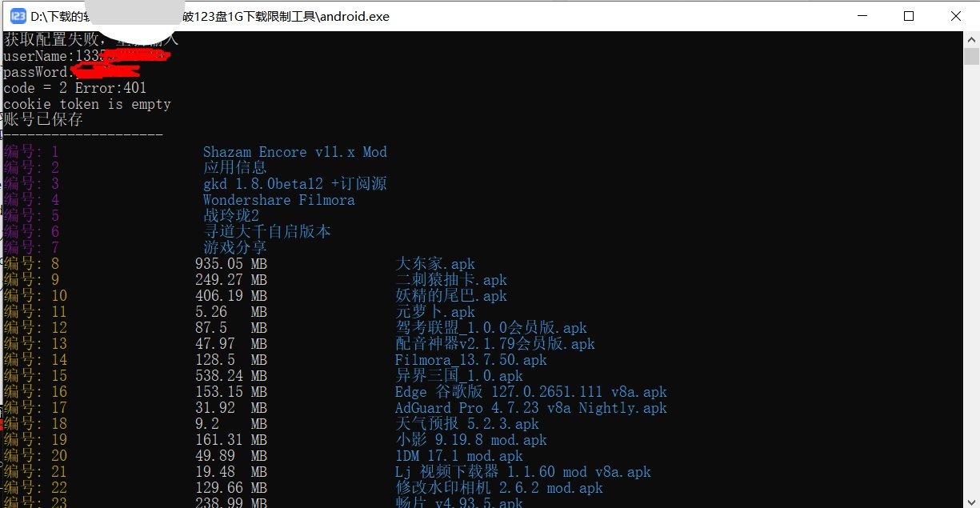
Task: Click size value '129.66 MB'
Action: click(x=231, y=488)
